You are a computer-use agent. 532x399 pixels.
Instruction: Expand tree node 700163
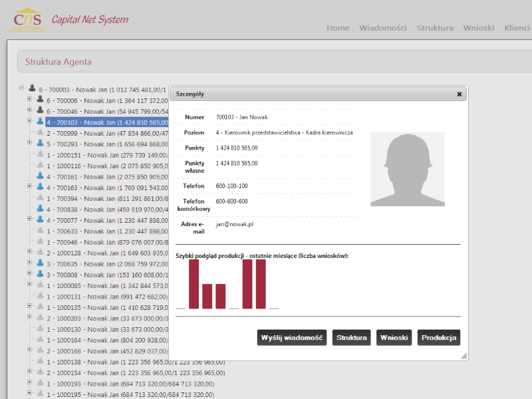[x=29, y=187]
